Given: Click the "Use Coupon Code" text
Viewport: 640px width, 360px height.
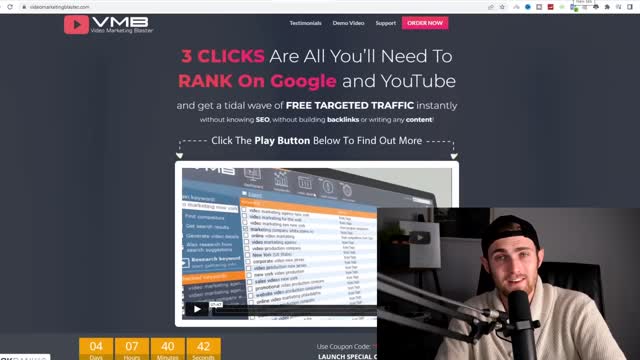Looking at the screenshot, I should pos(343,347).
